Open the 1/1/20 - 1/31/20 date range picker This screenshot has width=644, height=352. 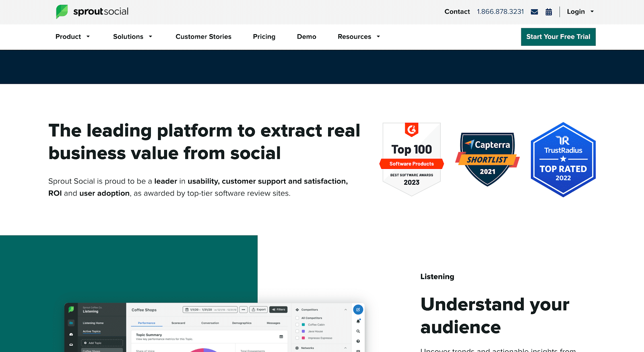tap(210, 309)
